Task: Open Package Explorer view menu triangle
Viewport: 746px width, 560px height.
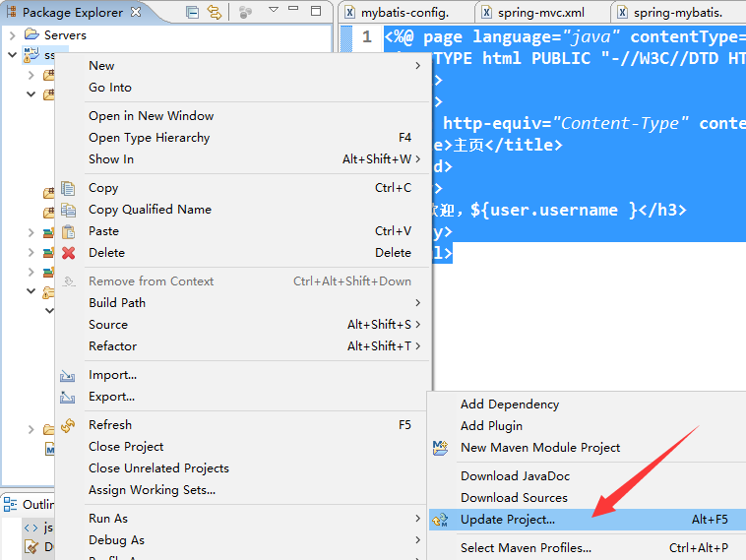Action: (274, 10)
